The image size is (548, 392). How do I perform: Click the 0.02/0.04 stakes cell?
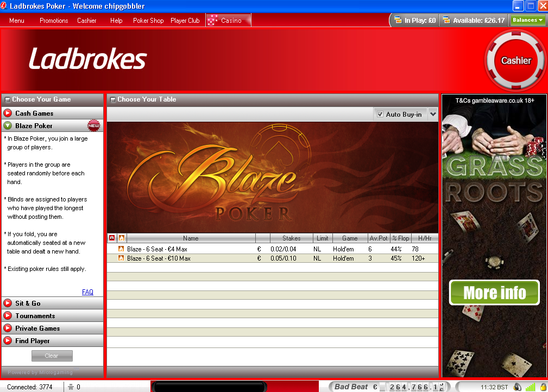click(x=283, y=249)
